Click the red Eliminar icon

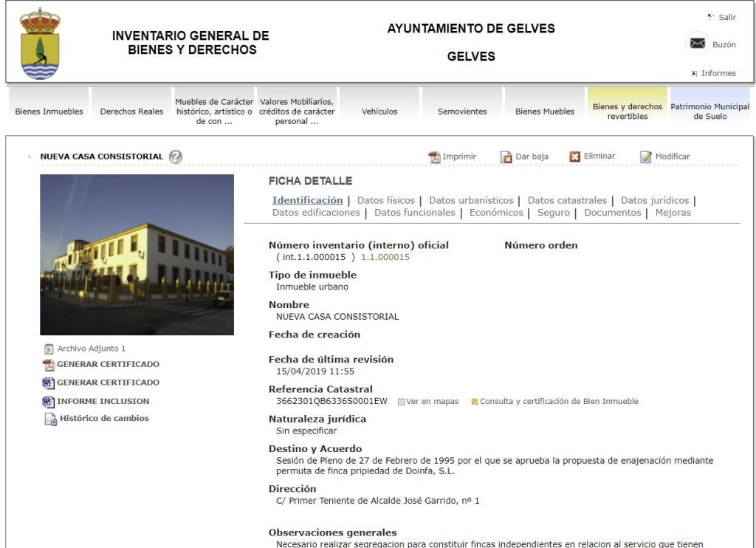[575, 157]
